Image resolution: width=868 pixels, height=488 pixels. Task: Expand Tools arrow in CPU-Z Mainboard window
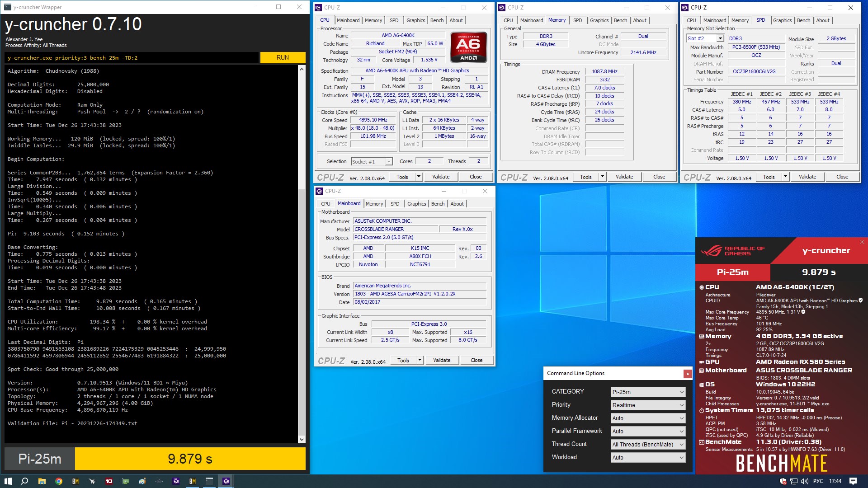click(x=420, y=360)
